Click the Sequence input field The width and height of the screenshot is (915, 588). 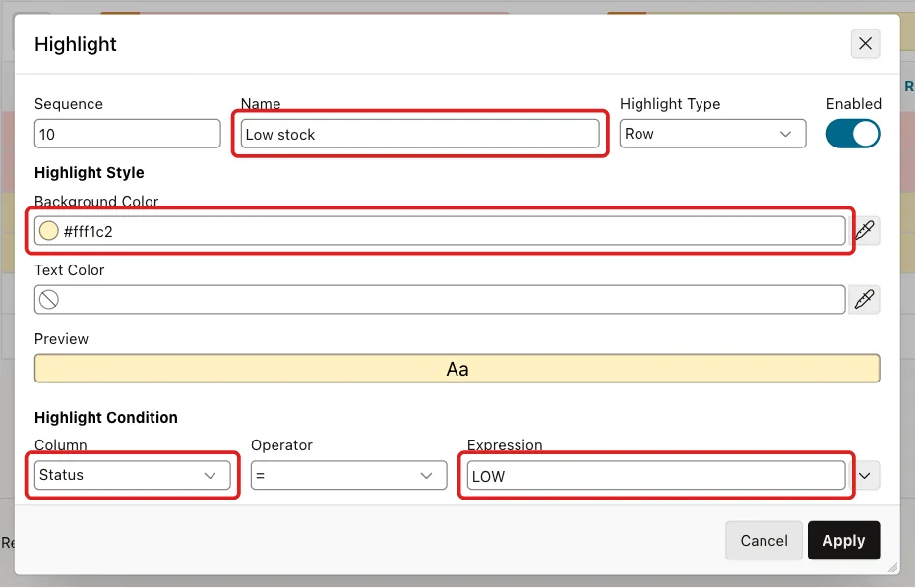tap(127, 134)
